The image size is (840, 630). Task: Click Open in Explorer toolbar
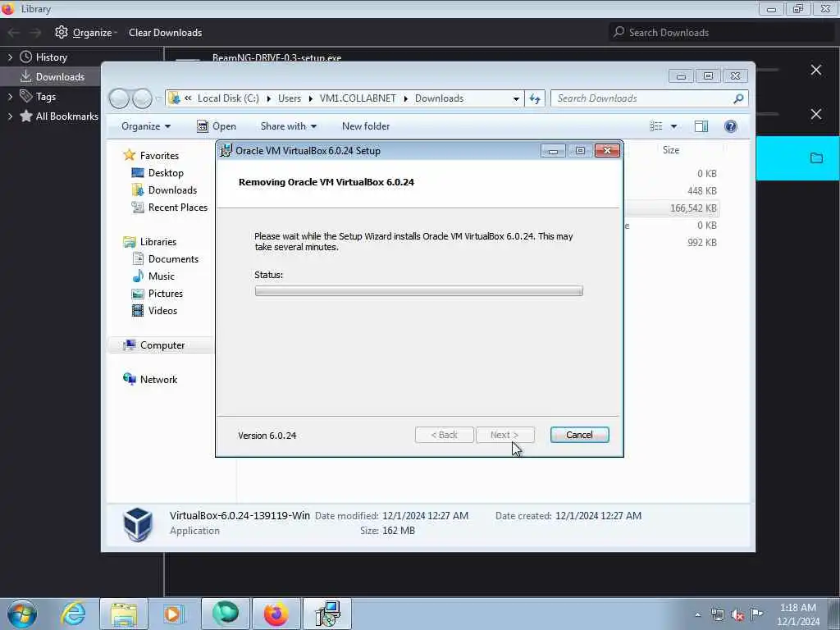(x=217, y=126)
